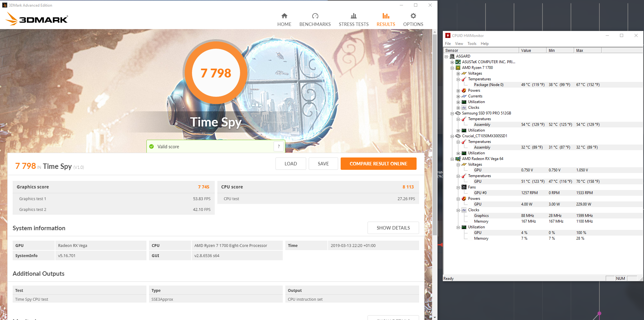The image size is (644, 320).
Task: Expand Utilization under Samsung SSD 970 PRO
Action: (458, 131)
